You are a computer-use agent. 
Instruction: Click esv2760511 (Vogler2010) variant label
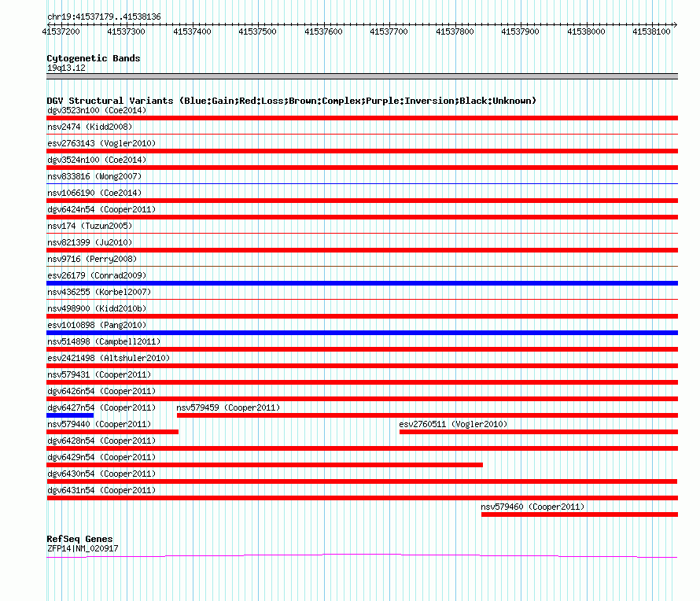453,424
